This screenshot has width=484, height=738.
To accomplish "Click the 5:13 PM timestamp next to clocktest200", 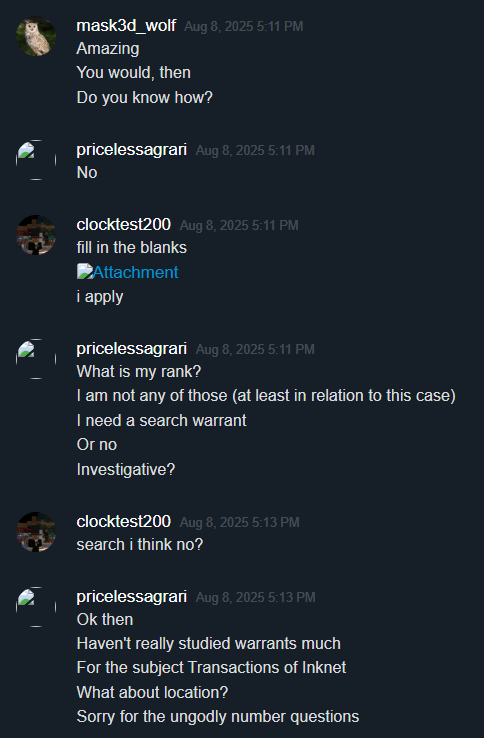I will (x=240, y=522).
